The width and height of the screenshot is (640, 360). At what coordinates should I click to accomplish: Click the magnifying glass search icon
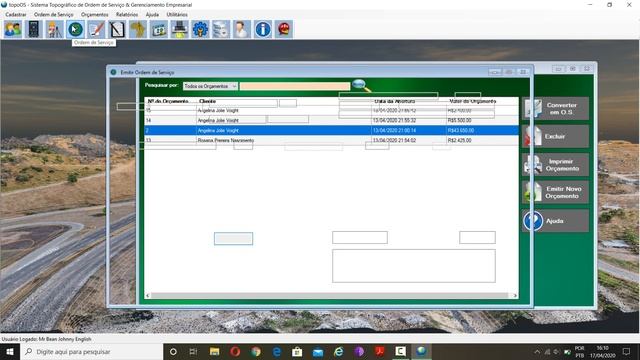(x=361, y=86)
